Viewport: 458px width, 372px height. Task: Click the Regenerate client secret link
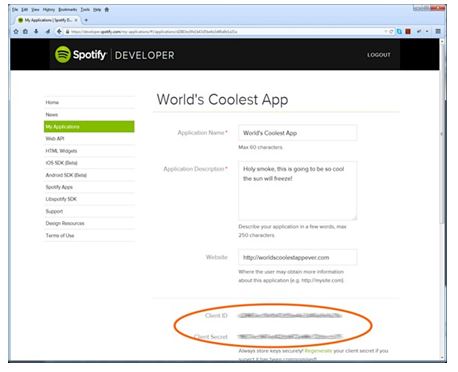[x=318, y=351]
